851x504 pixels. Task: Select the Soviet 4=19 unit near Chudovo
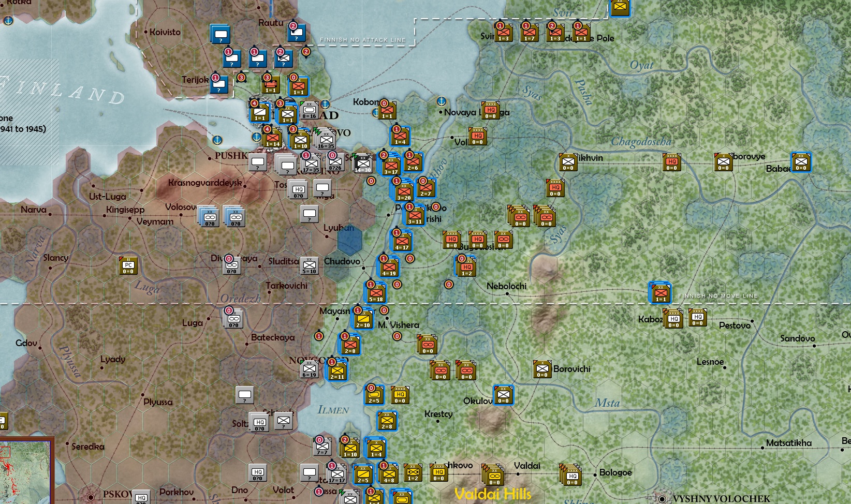pos(389,268)
